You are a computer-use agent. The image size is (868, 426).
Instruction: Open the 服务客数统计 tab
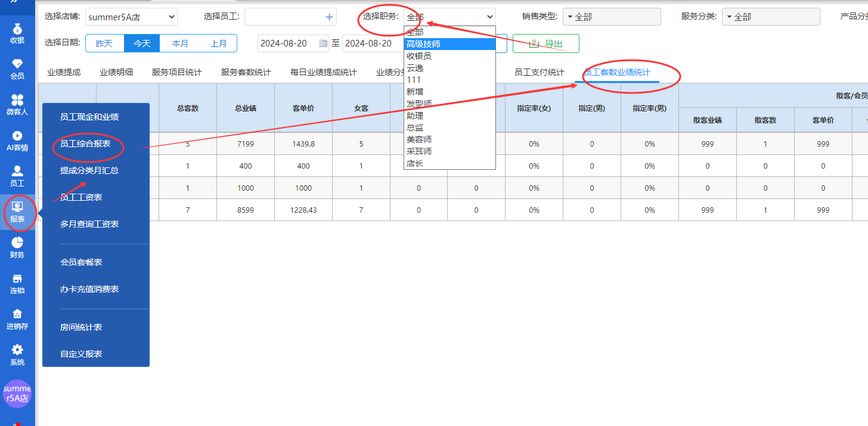246,72
